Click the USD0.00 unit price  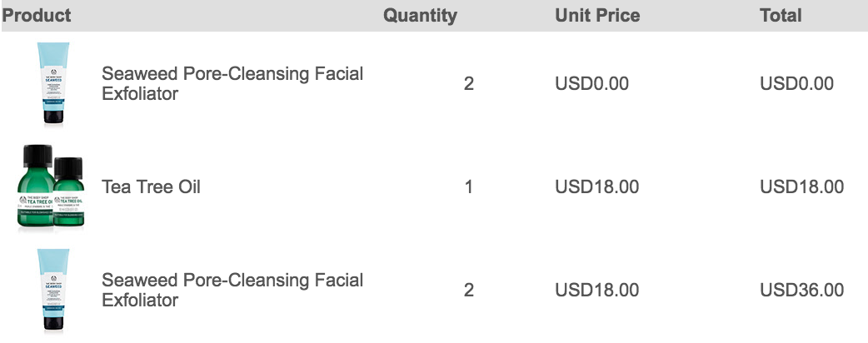click(592, 83)
